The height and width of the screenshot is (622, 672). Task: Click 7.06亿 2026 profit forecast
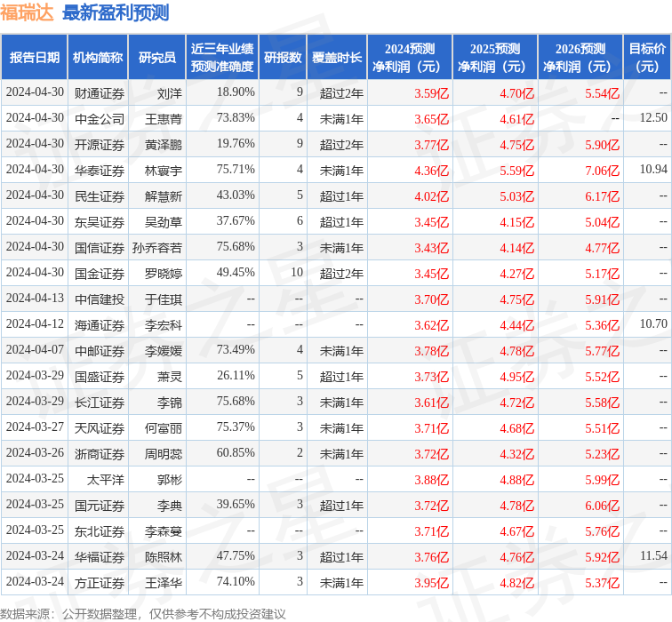click(x=602, y=171)
